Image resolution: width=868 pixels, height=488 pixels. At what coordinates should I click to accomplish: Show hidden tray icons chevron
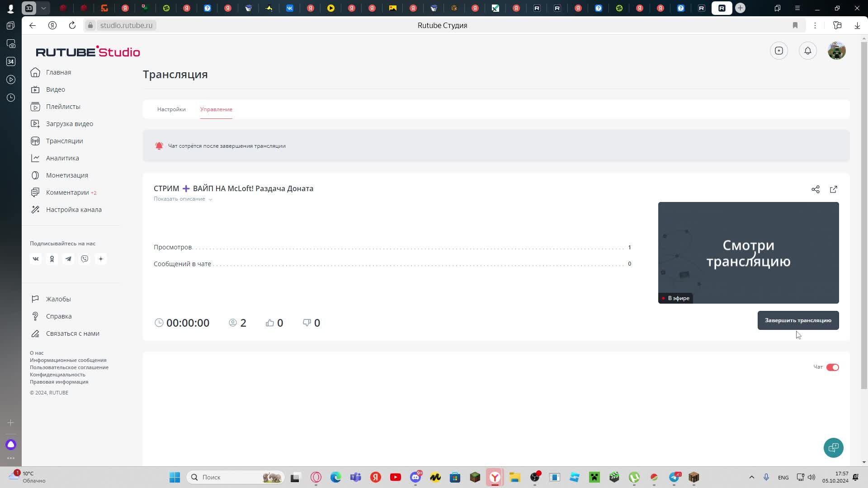[752, 477]
